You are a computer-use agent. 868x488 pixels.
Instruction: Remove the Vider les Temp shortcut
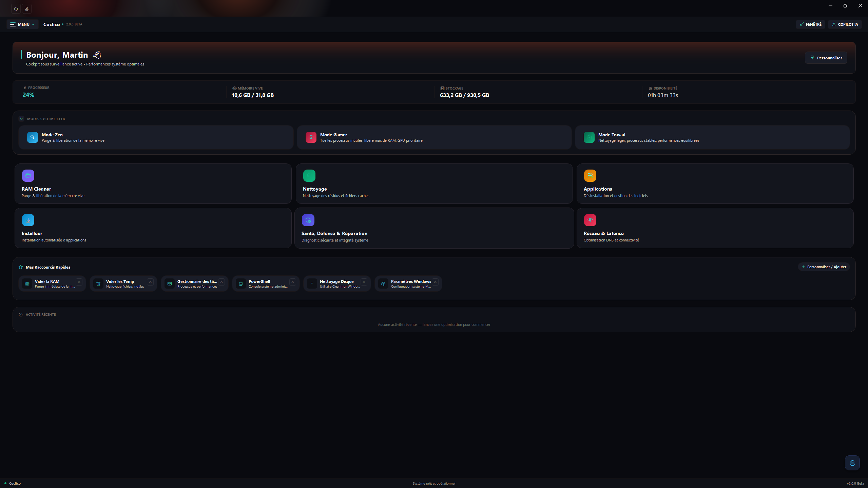pyautogui.click(x=150, y=282)
